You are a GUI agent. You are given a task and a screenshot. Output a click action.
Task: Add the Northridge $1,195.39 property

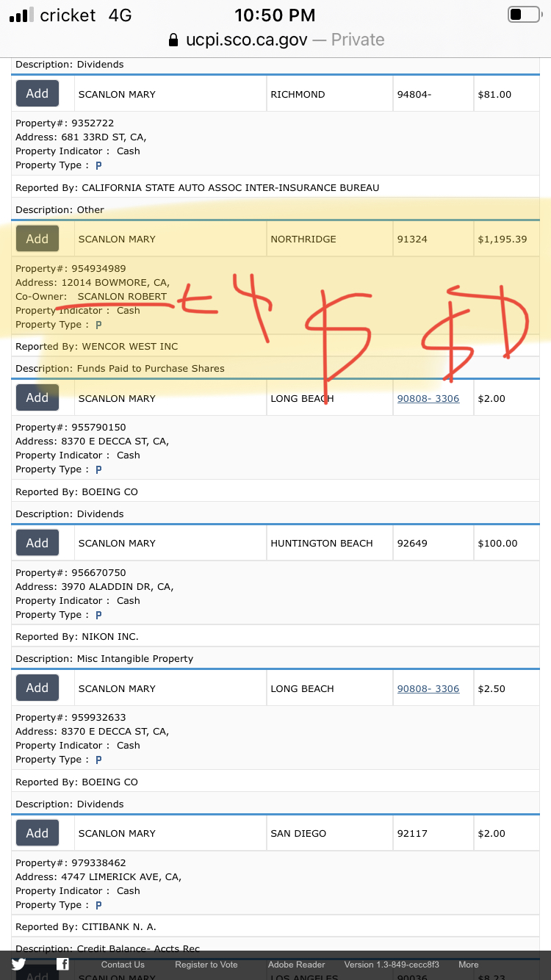coord(37,239)
